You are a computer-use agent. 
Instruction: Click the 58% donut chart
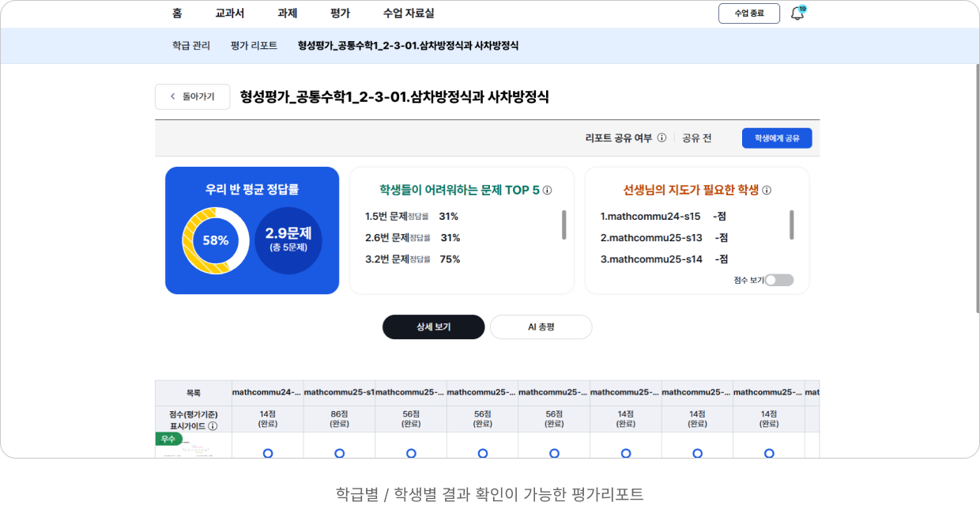click(x=215, y=240)
